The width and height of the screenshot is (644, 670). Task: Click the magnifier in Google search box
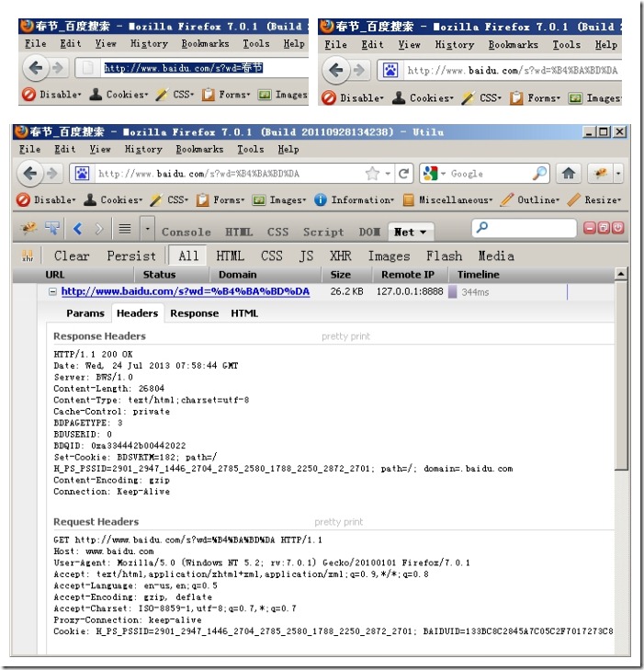point(539,173)
